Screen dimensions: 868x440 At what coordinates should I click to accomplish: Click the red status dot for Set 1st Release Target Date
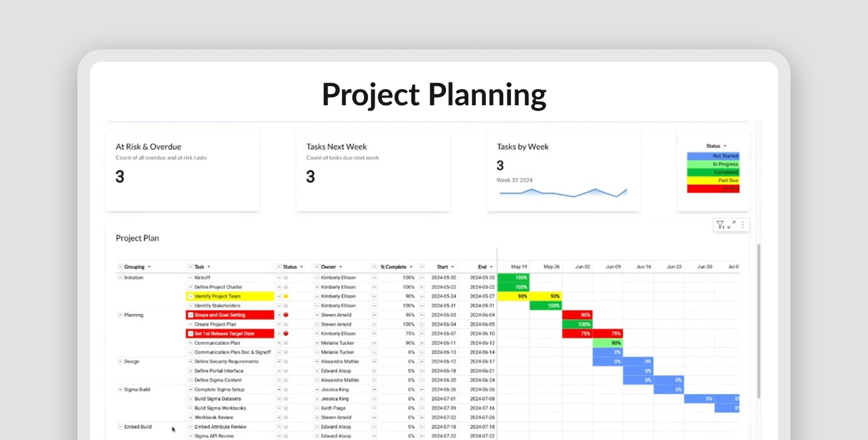pyautogui.click(x=286, y=334)
